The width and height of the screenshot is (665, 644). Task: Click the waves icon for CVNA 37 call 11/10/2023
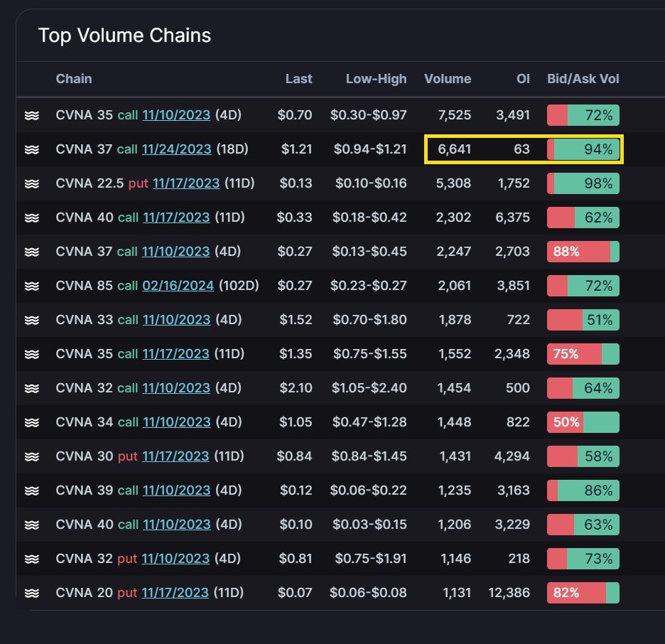[x=32, y=252]
